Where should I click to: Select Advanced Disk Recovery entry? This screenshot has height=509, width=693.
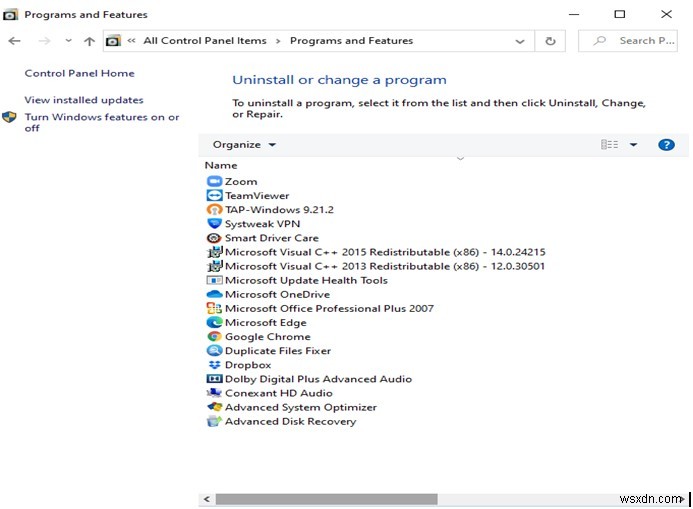[x=290, y=421]
